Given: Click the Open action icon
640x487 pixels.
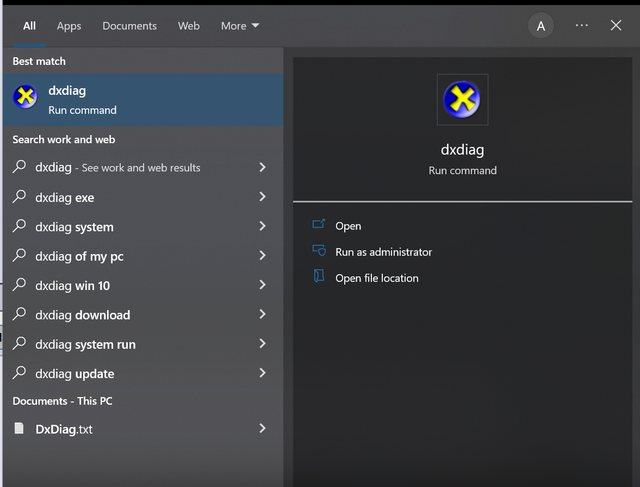Looking at the screenshot, I should click(319, 224).
